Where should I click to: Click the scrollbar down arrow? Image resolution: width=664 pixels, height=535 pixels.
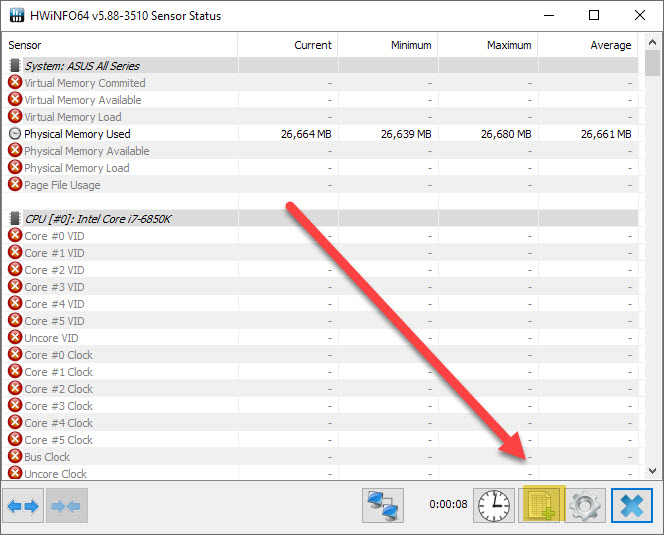[x=653, y=471]
